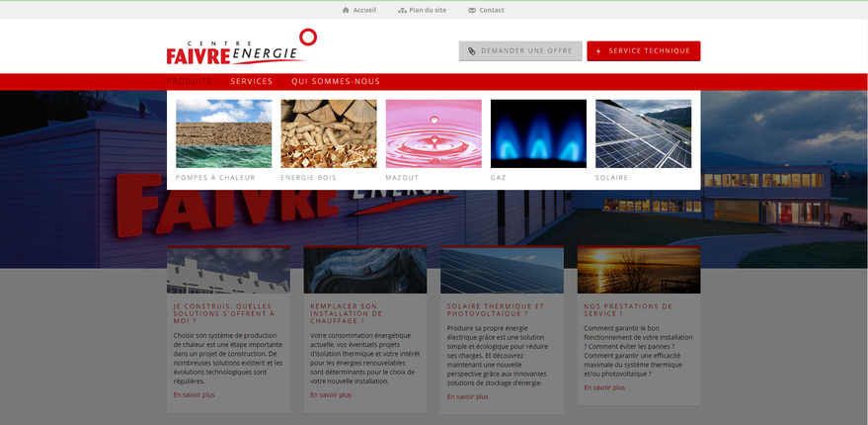Click the home icon beside Accueil
The image size is (868, 425).
[x=346, y=10]
